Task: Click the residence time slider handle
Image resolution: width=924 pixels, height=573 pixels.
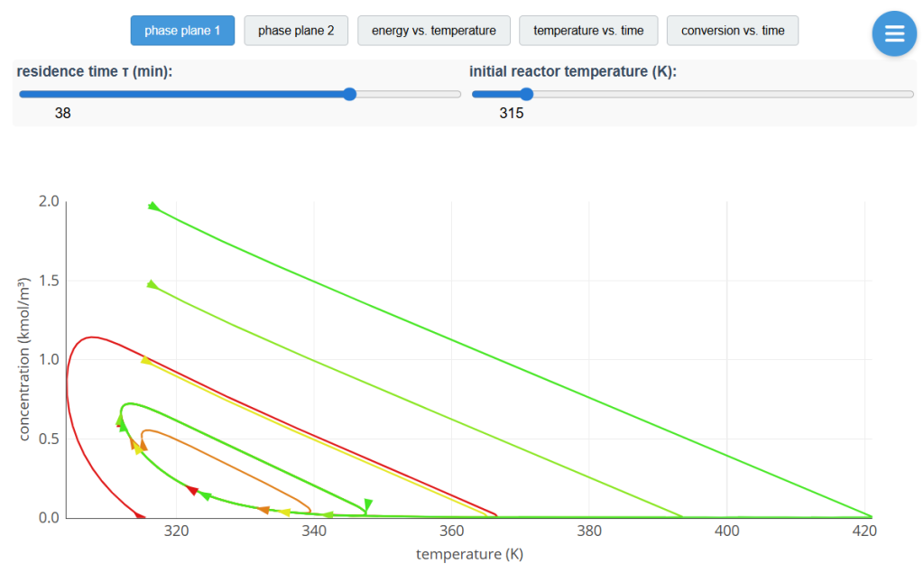Action: point(350,94)
